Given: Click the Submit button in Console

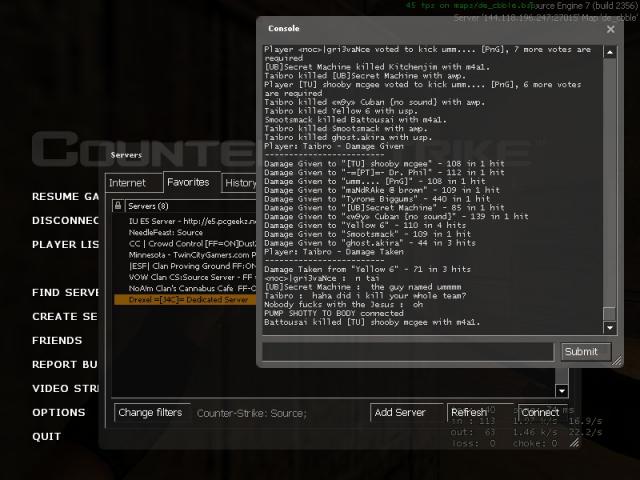Looking at the screenshot, I should (x=586, y=352).
